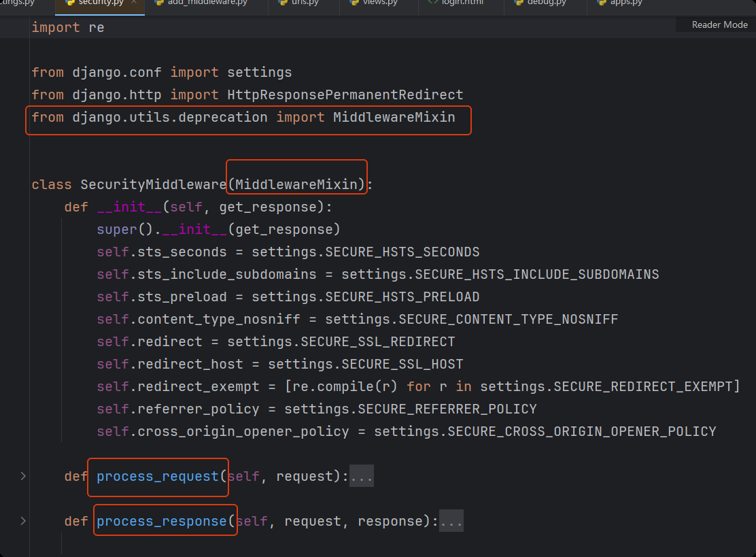Click the __init__ method definition name
Viewport: 756px width, 557px height.
pos(129,207)
